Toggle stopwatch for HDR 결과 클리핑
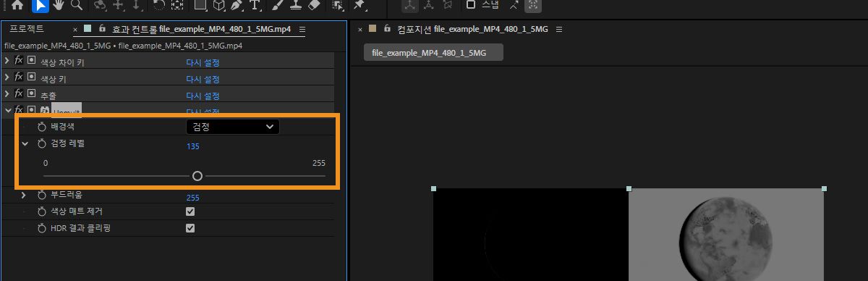 click(x=42, y=228)
